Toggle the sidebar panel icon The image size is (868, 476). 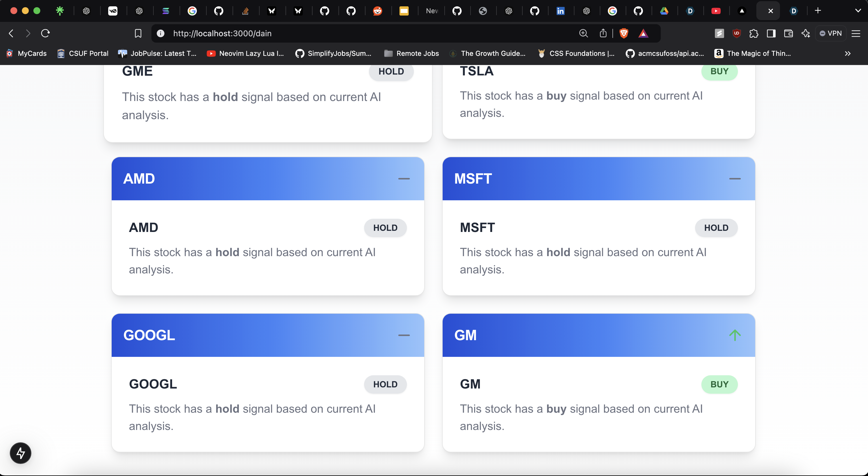click(771, 33)
